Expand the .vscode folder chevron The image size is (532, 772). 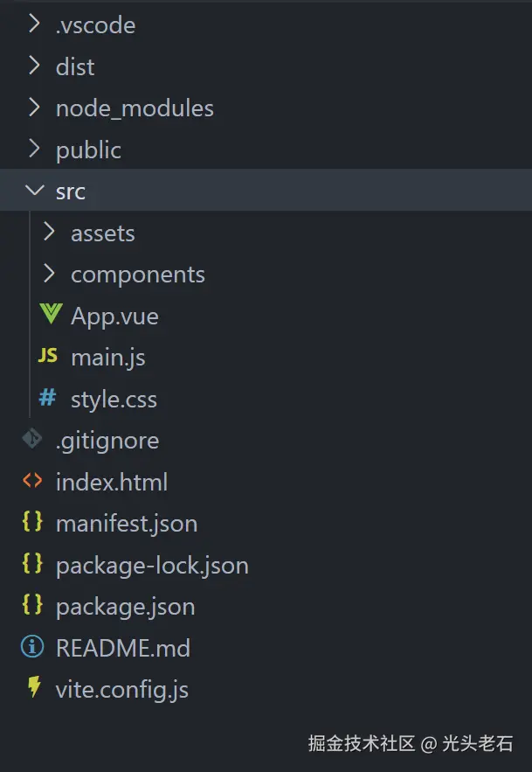click(x=33, y=24)
